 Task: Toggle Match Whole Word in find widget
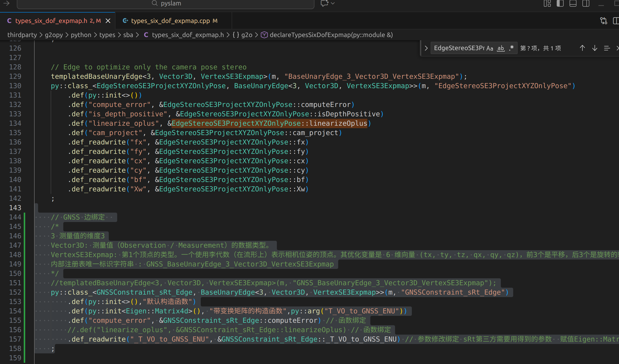pyautogui.click(x=501, y=48)
